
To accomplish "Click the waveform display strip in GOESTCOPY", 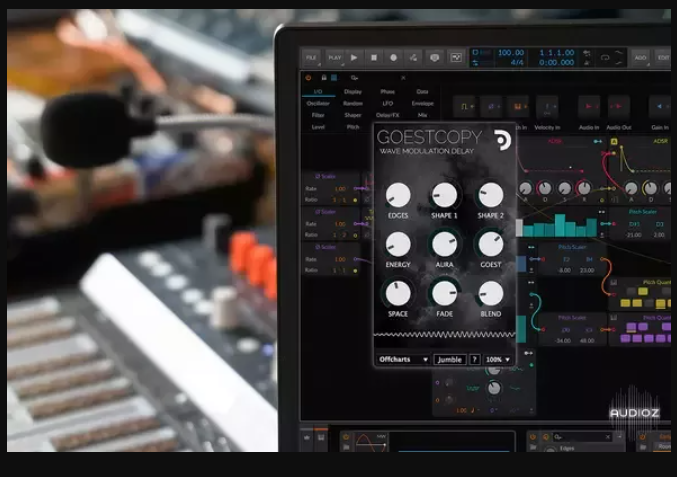I will click(444, 335).
